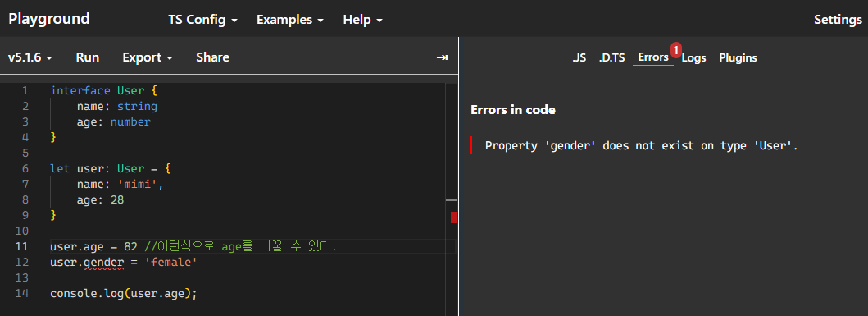Click the 'age: 28' value in code
868x316 pixels.
tap(100, 199)
